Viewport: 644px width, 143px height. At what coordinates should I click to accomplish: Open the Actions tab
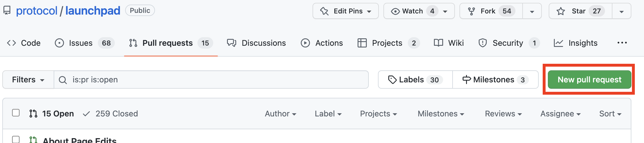click(x=322, y=43)
